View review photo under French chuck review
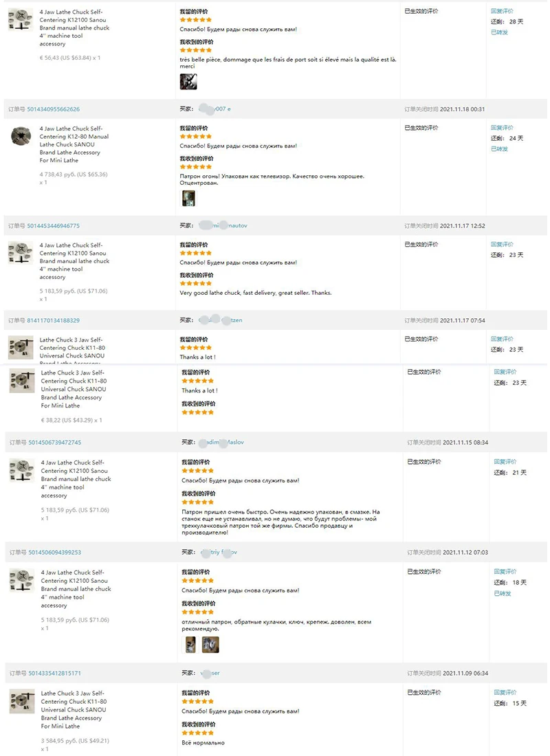Viewport: 550px width, 756px height. tap(188, 82)
